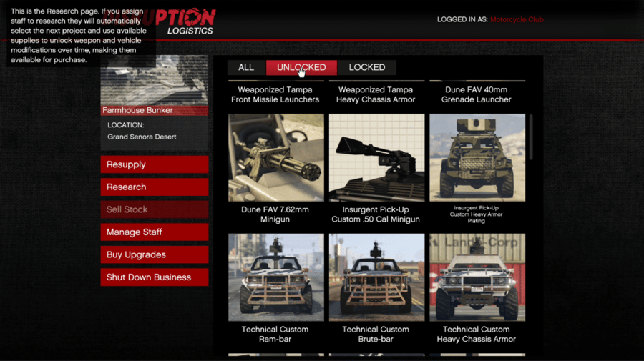Click the greyed Sell Stock button

(155, 209)
